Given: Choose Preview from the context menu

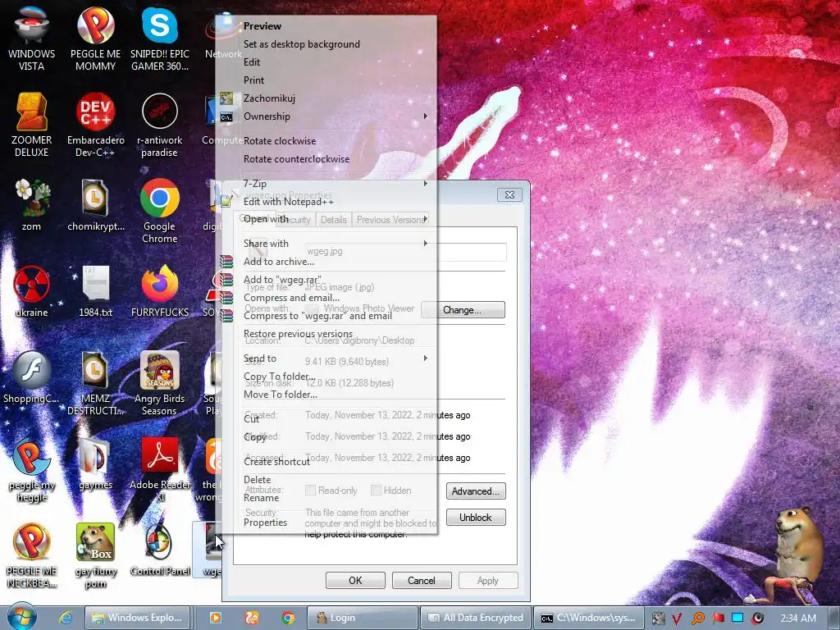Looking at the screenshot, I should (326, 25).
